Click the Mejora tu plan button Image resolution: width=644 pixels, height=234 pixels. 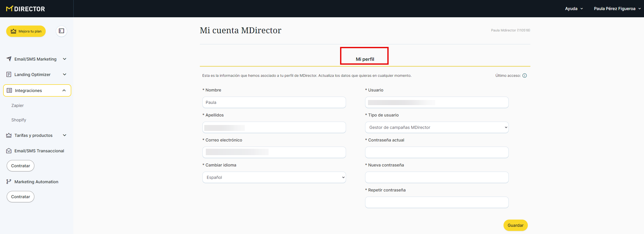pos(26,31)
